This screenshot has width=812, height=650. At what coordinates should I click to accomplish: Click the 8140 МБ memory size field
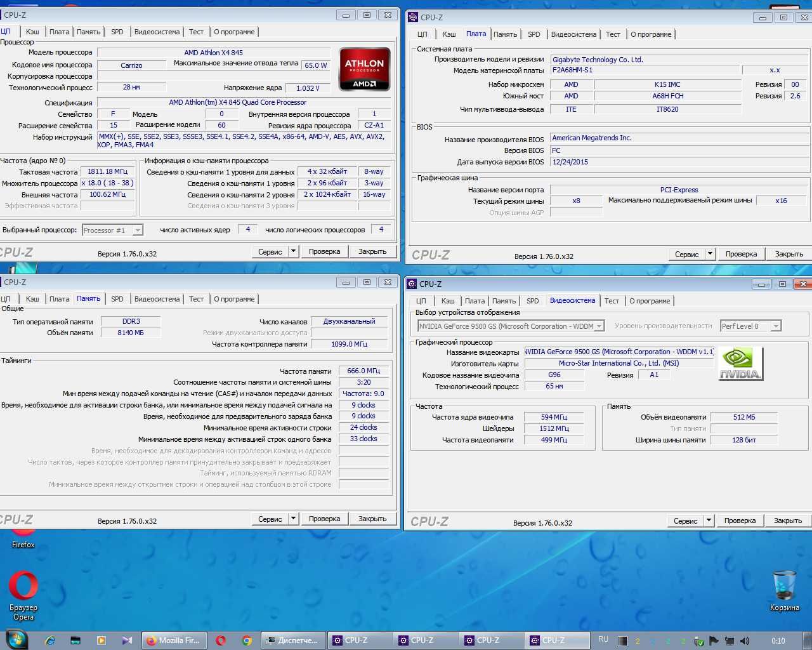[x=131, y=333]
